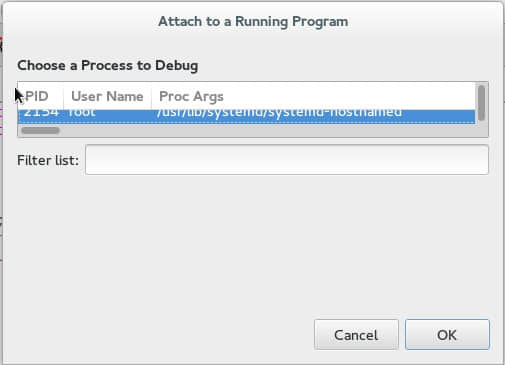This screenshot has width=505, height=365.
Task: Click divider between User Name and Proc Args
Action: coord(151,96)
